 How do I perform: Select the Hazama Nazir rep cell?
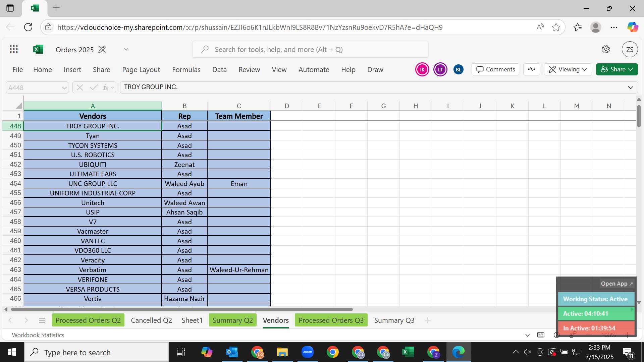click(x=184, y=299)
